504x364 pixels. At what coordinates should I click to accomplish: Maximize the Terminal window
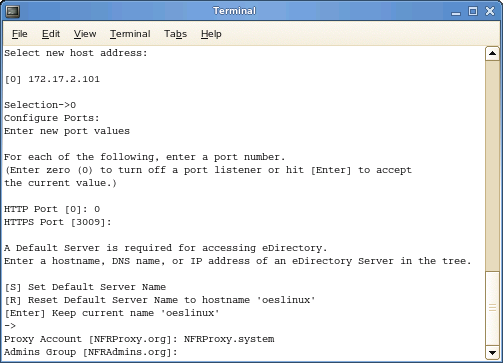pos(473,11)
